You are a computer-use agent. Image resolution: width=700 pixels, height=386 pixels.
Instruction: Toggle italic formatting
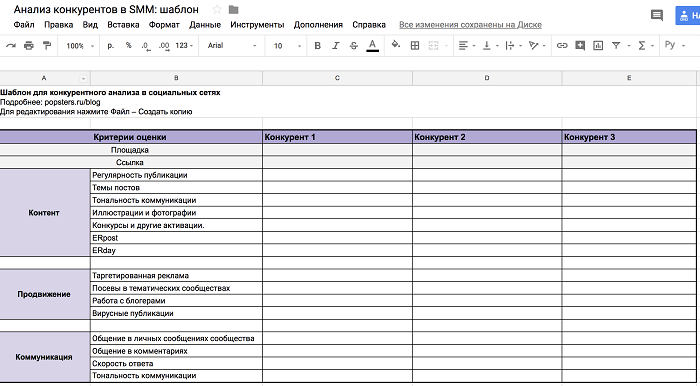pos(336,46)
